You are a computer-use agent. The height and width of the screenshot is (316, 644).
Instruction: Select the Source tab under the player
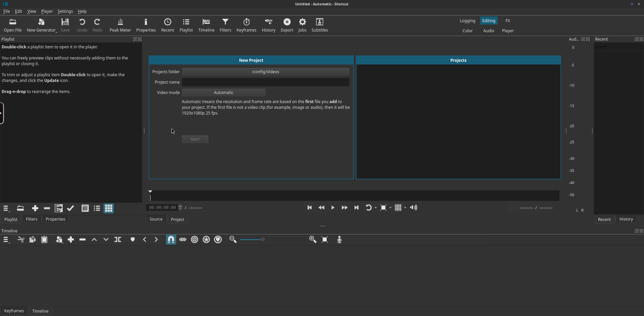156,219
